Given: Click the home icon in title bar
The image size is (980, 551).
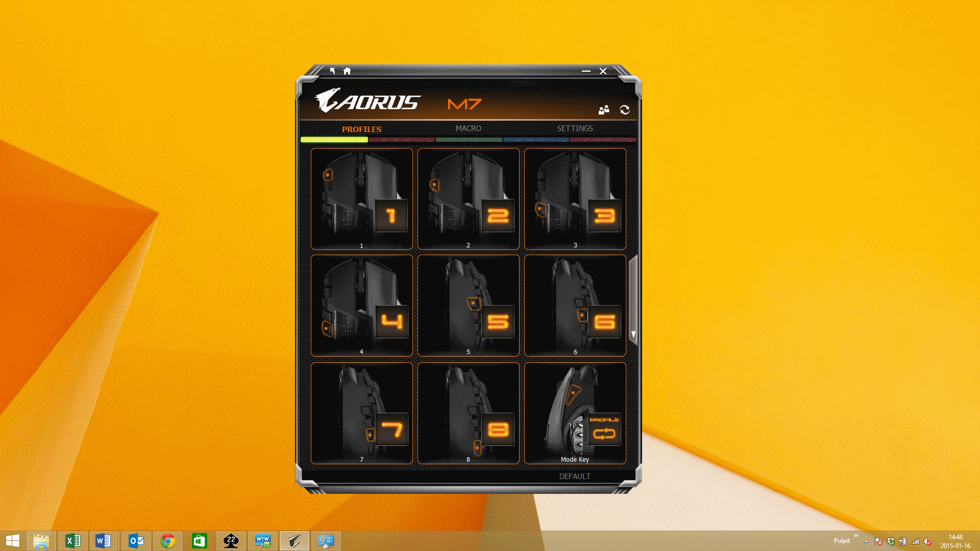Looking at the screenshot, I should [347, 71].
